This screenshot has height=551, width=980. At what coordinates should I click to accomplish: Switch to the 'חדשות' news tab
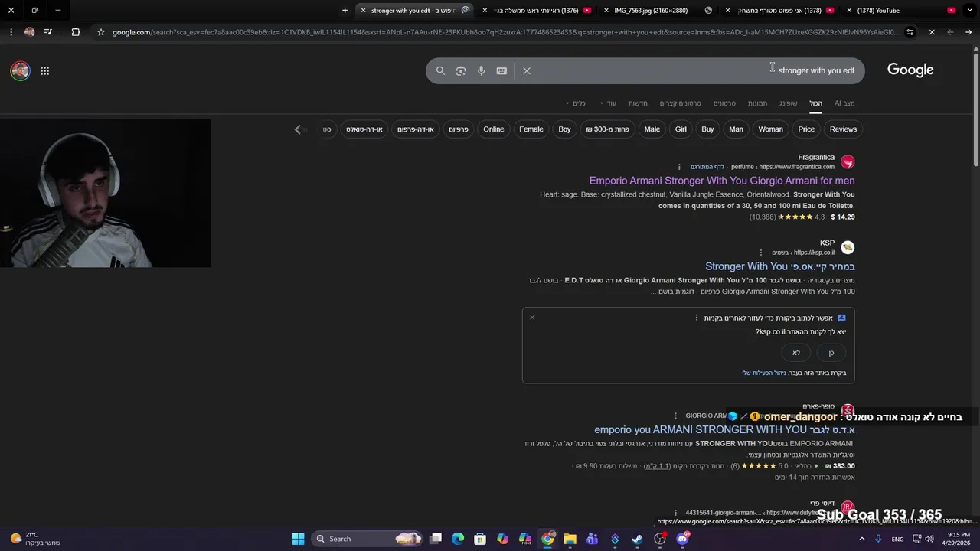click(x=638, y=103)
